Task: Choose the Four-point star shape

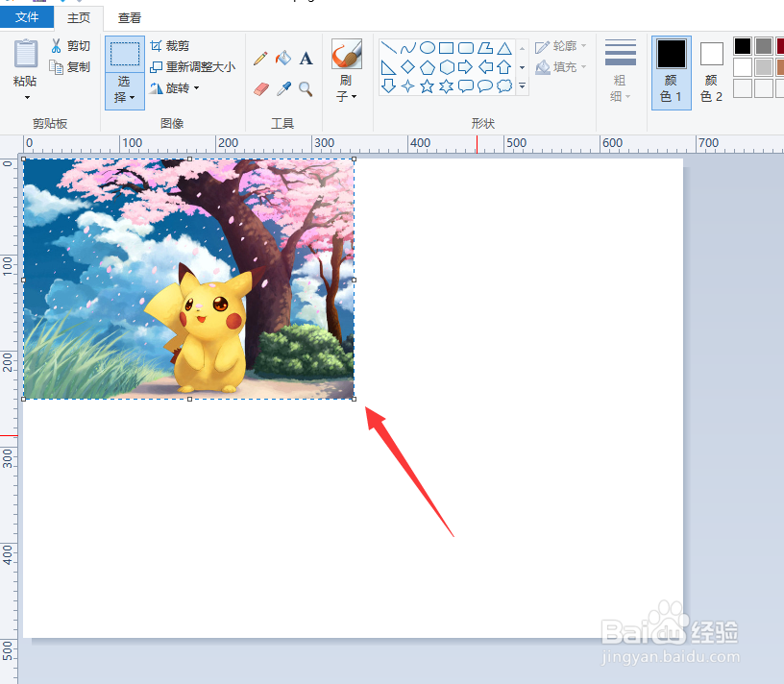Action: coord(407,86)
